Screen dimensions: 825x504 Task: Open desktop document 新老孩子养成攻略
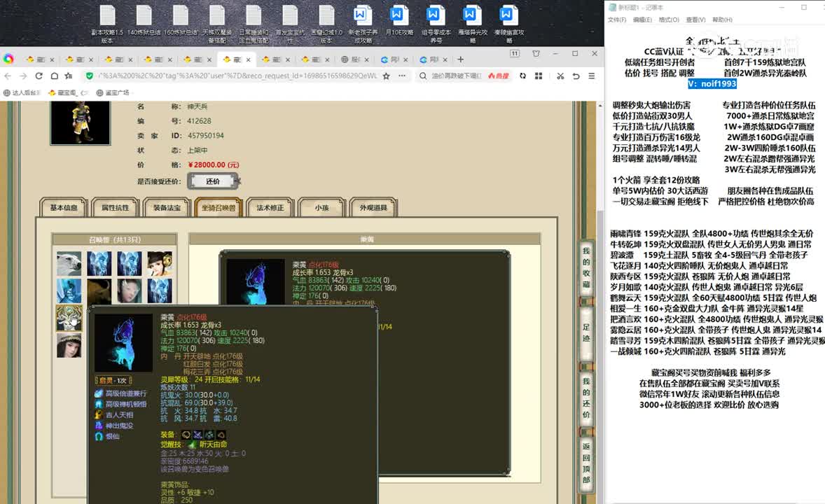coord(363,24)
